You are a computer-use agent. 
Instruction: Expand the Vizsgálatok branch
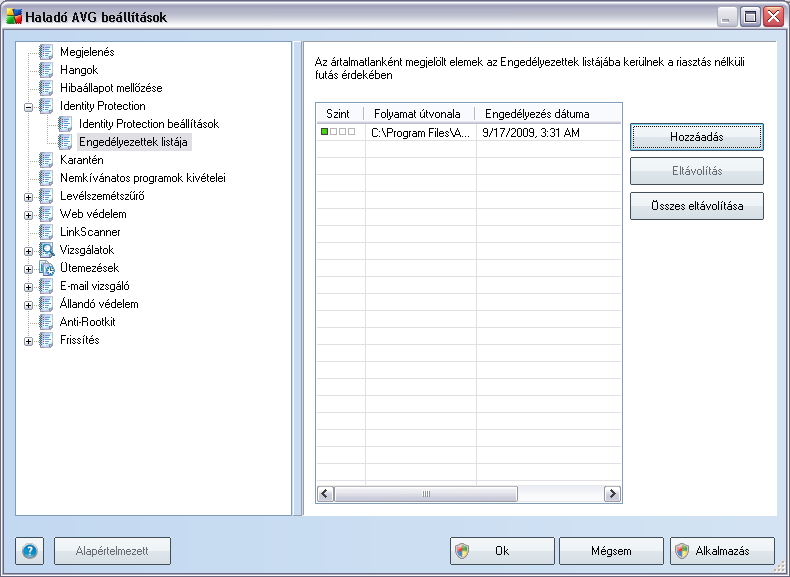[29, 251]
